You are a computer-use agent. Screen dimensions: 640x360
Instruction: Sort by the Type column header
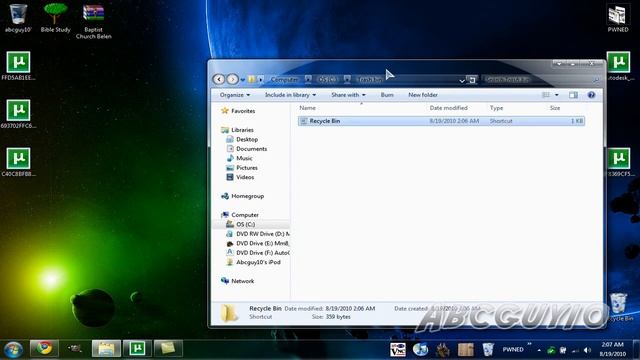pos(496,108)
